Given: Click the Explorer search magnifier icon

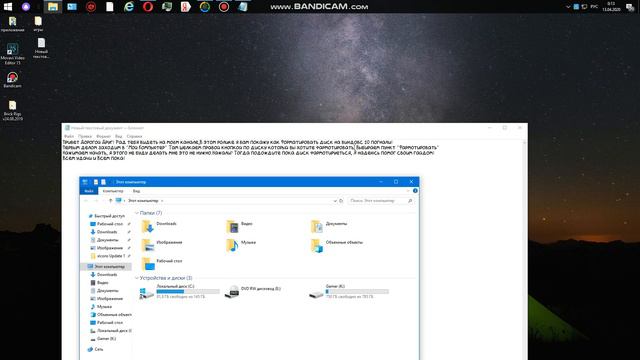Looking at the screenshot, I should pos(410,201).
